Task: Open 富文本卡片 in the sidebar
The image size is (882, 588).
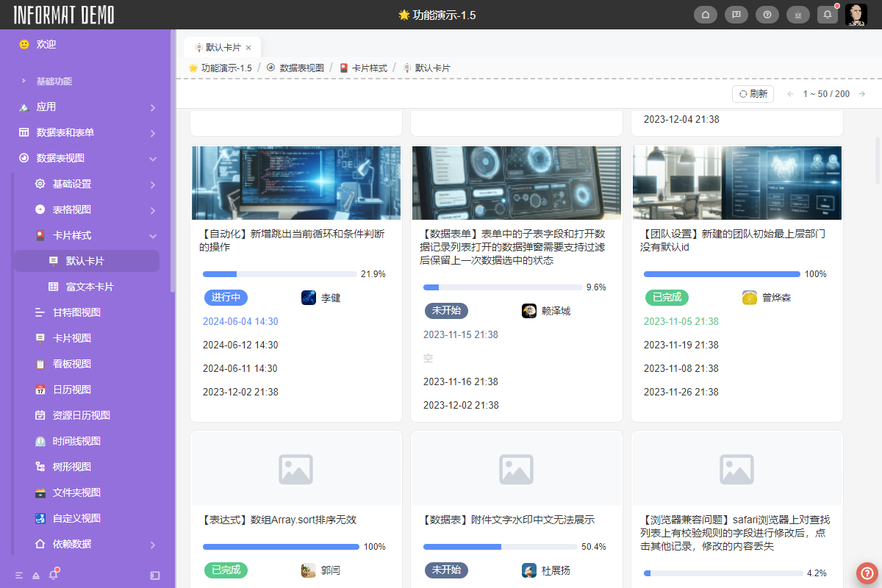Action: pos(90,287)
